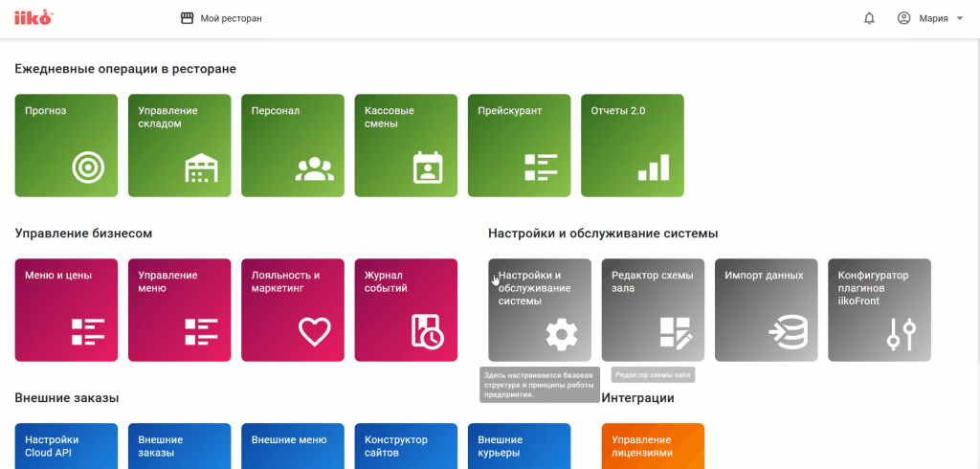Click the bar chart icon on Отчеты 2.0
The width and height of the screenshot is (980, 469).
click(x=654, y=167)
